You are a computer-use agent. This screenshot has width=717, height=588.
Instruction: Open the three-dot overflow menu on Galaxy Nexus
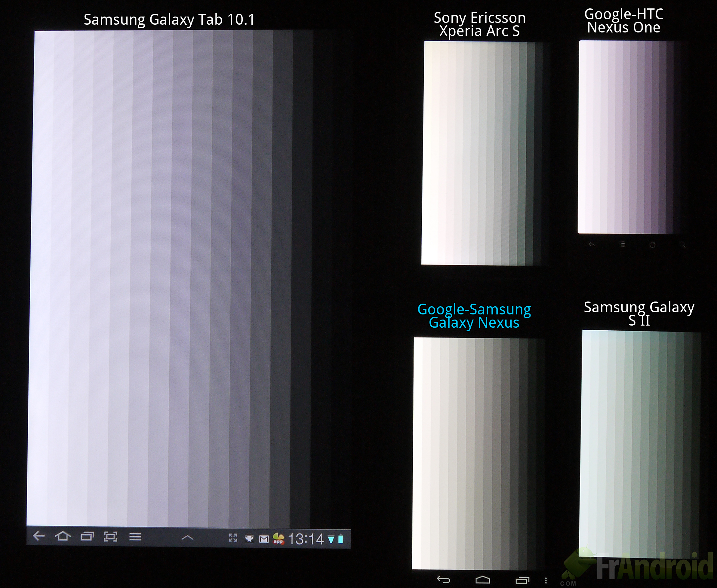[x=546, y=580]
